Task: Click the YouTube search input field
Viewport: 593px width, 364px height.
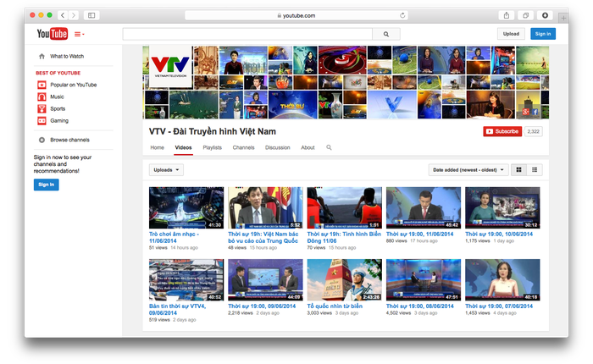Action: point(247,34)
